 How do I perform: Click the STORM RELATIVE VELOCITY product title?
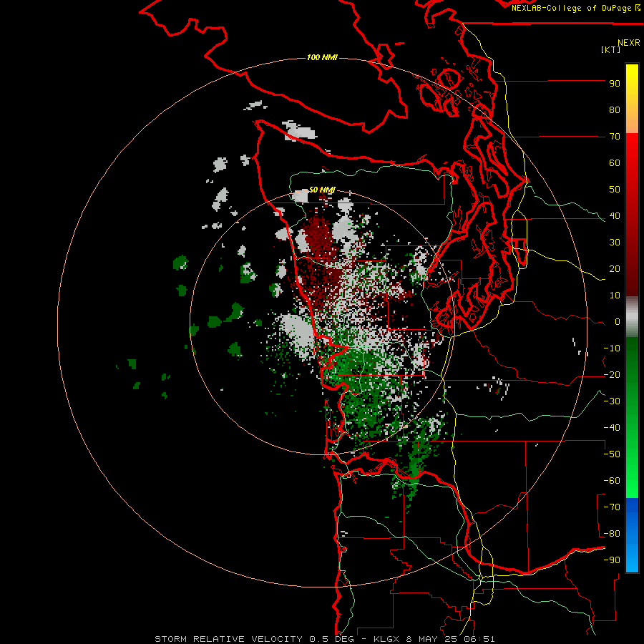[230, 639]
